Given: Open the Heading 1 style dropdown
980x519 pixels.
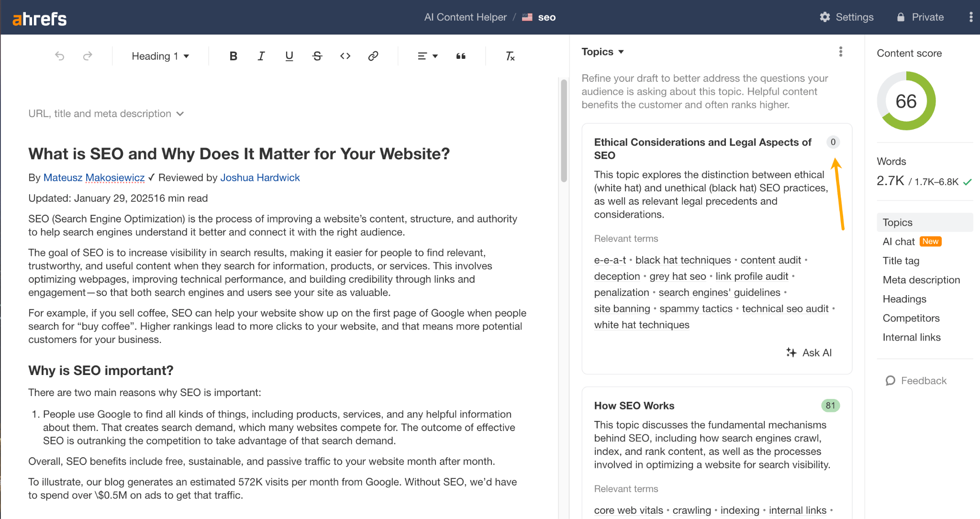Looking at the screenshot, I should (159, 56).
